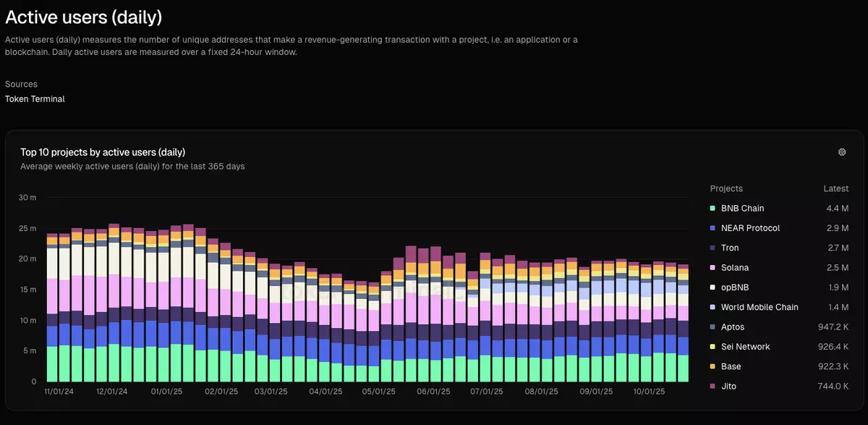
Task: Click the Latest column header
Action: point(835,188)
